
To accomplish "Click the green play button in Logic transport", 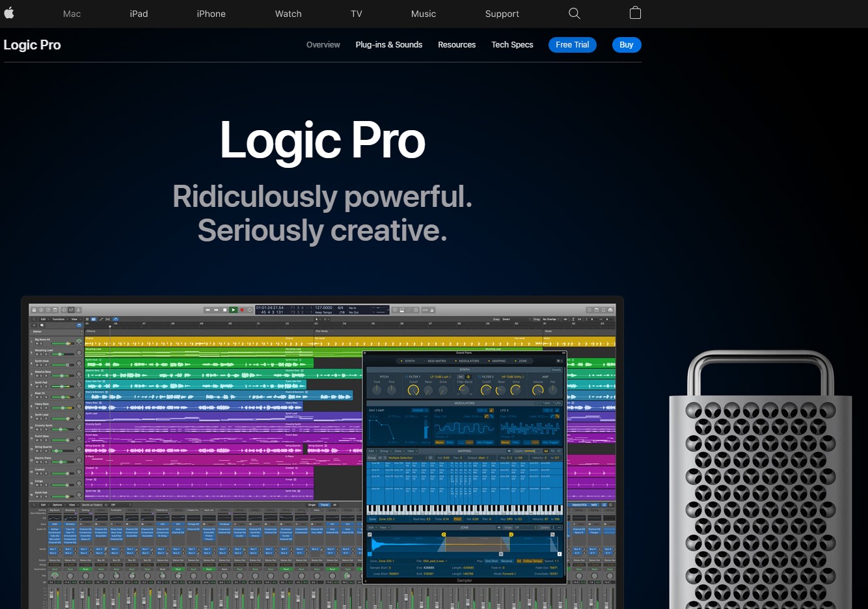I will (x=233, y=310).
